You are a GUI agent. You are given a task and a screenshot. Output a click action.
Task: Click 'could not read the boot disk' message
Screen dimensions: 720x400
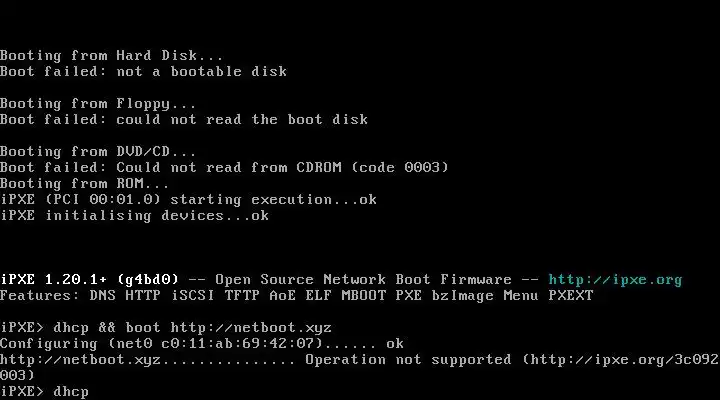[x=242, y=119]
